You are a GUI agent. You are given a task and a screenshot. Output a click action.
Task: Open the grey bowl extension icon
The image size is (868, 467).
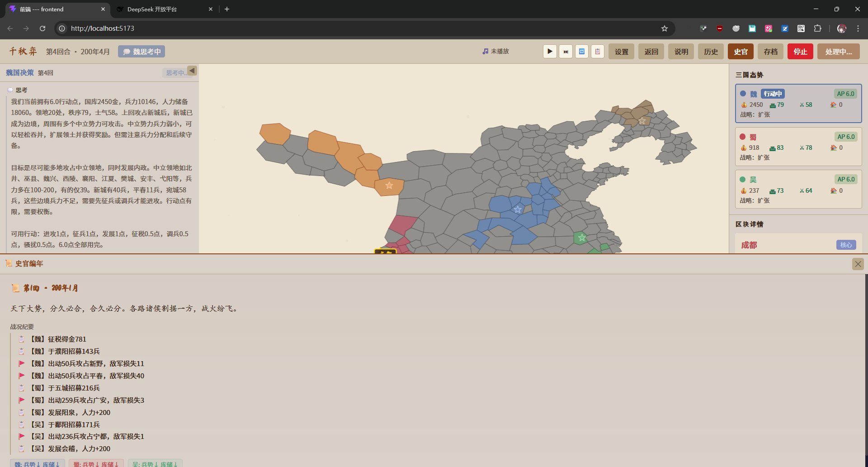pos(736,29)
